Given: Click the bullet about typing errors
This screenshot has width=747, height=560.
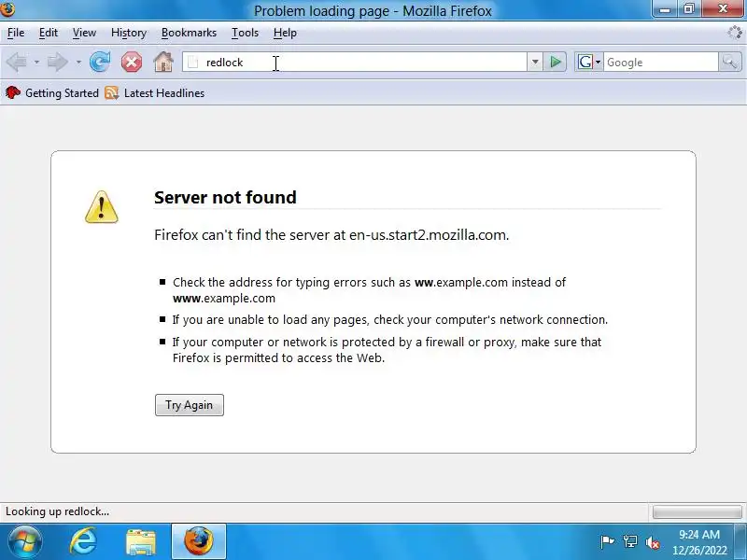Looking at the screenshot, I should pos(369,290).
